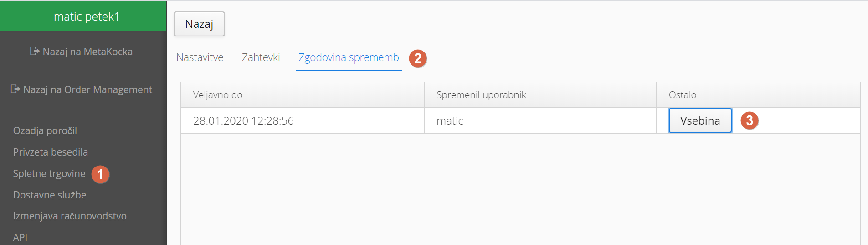Open Privzeta besedila in sidebar
This screenshot has height=245, width=868.
tap(51, 152)
